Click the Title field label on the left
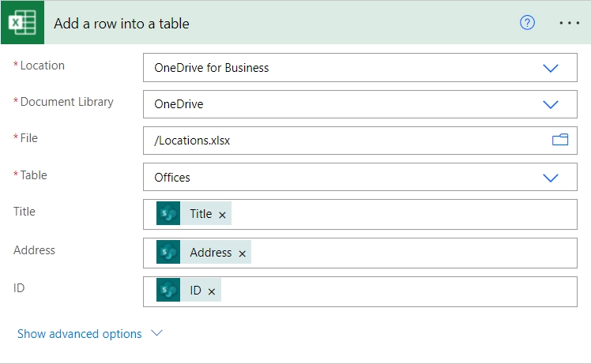591x364 pixels. pyautogui.click(x=24, y=212)
